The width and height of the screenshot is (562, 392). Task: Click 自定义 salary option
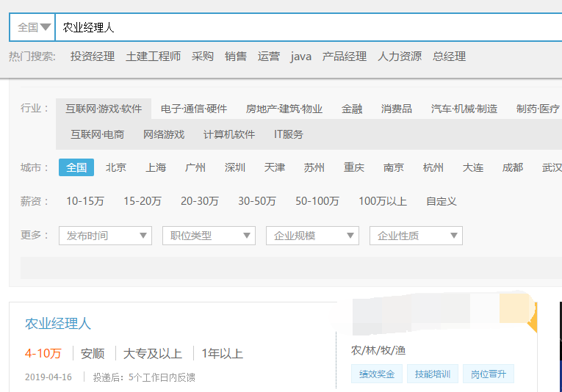[x=441, y=201]
